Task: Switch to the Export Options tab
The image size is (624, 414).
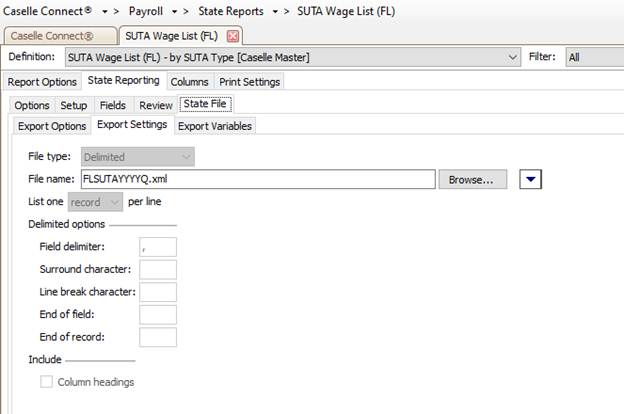Action: pyautogui.click(x=50, y=125)
